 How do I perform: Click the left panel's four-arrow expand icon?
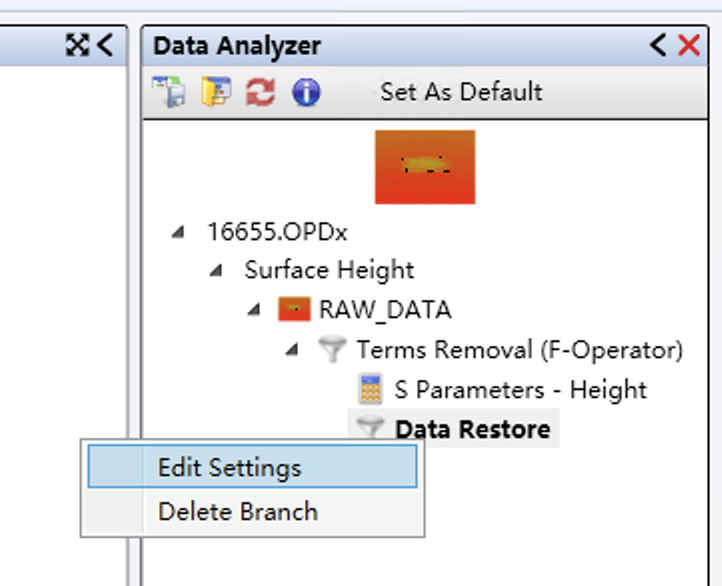pyautogui.click(x=77, y=45)
